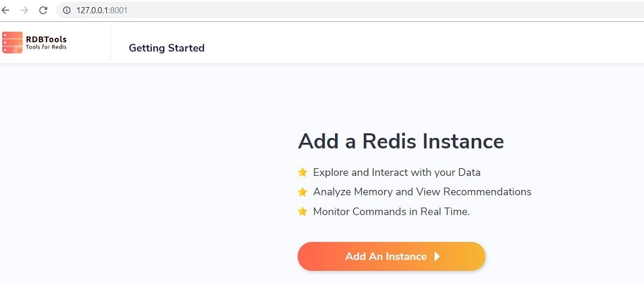Click the RDBTools brand name text
Screen dimensions: 644x285
[x=46, y=40]
